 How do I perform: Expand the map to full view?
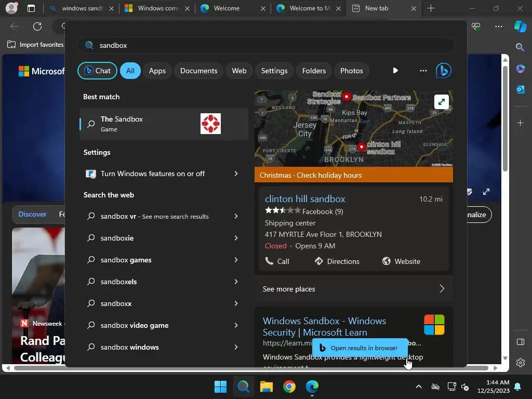click(442, 102)
